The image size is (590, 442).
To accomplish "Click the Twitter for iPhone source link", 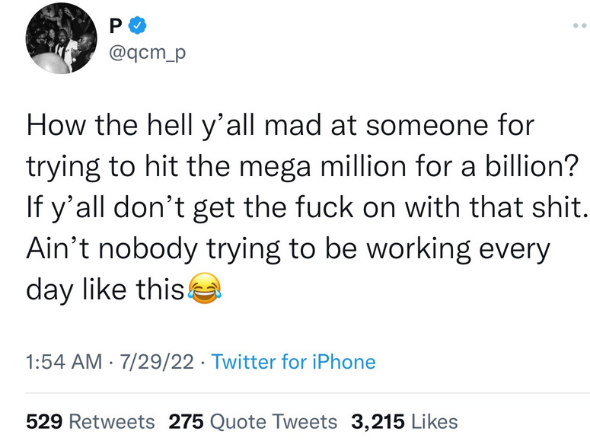I will coord(293,362).
